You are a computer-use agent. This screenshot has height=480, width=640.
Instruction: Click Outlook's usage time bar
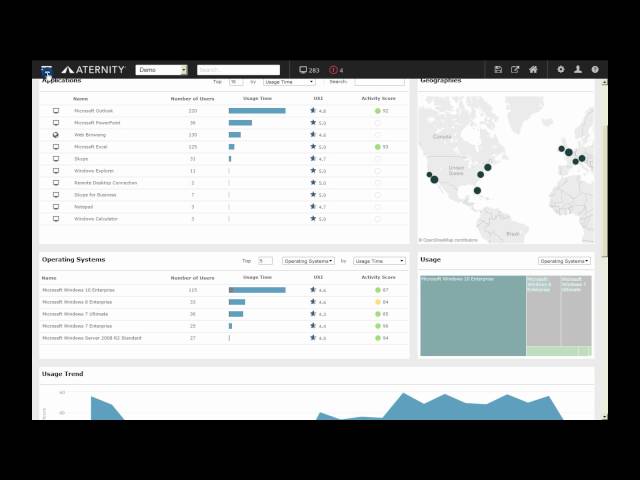click(x=257, y=111)
